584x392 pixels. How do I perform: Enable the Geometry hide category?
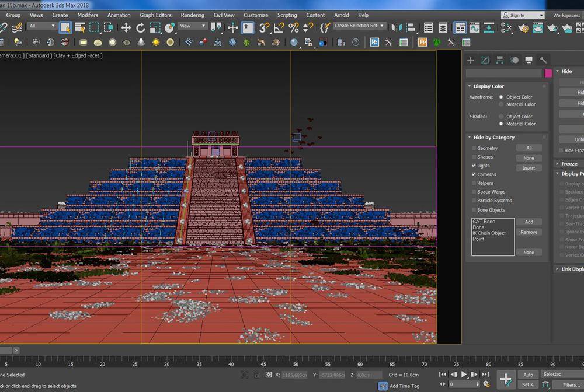[474, 148]
